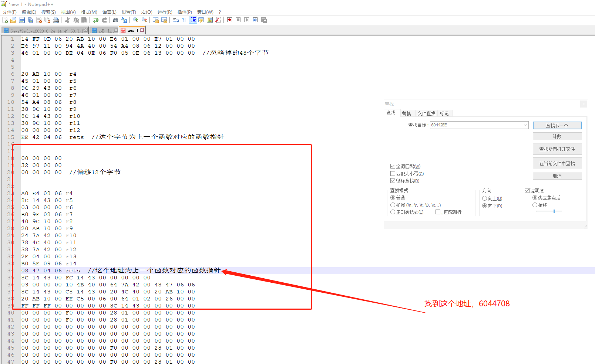Click the transparency slider handle

[x=554, y=211]
